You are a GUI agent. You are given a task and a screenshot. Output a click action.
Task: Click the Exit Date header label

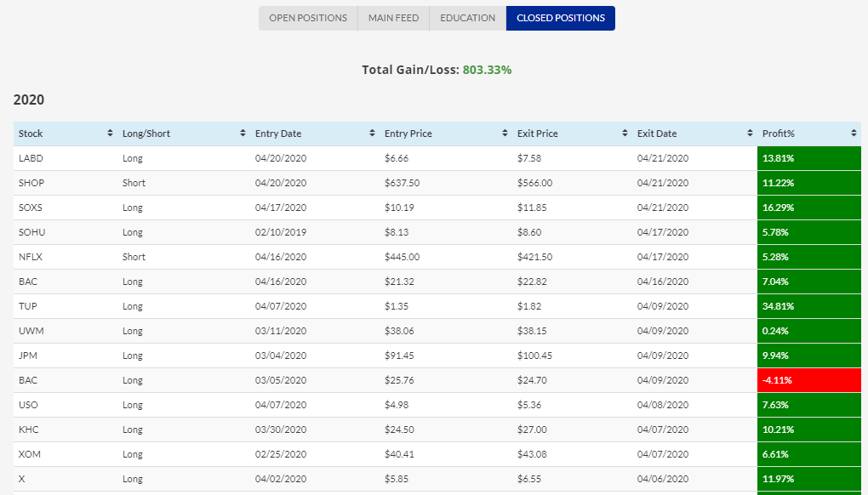click(657, 134)
